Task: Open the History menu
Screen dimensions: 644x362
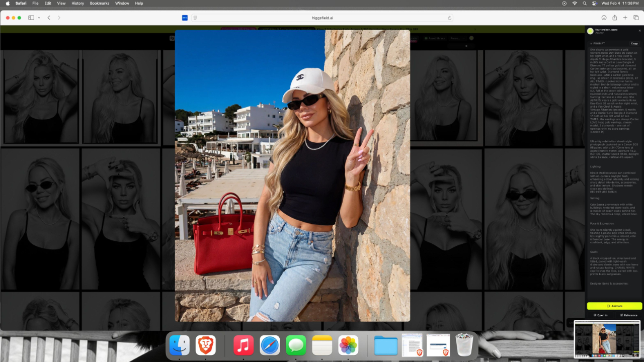Action: point(78,3)
